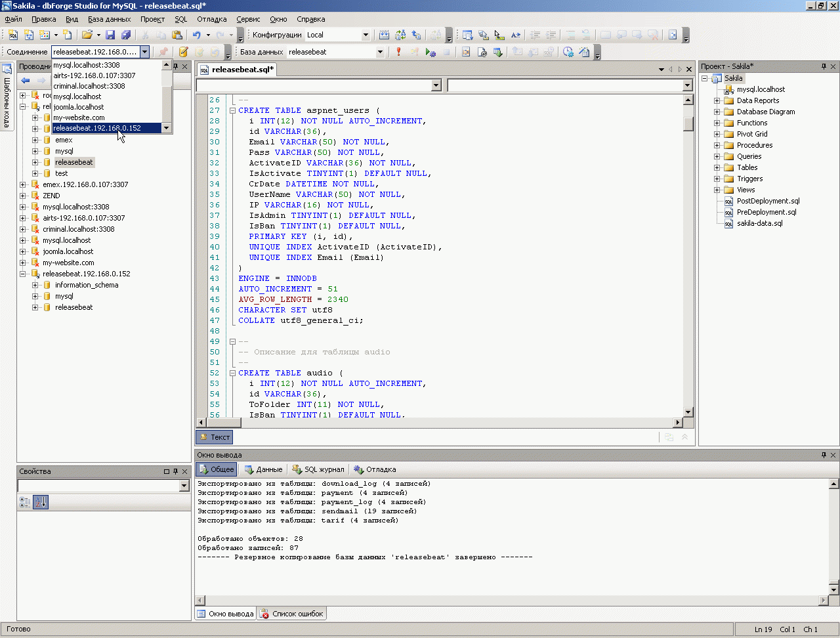Toggle the Общее output filter button
This screenshot has height=638, width=840.
pyautogui.click(x=216, y=469)
